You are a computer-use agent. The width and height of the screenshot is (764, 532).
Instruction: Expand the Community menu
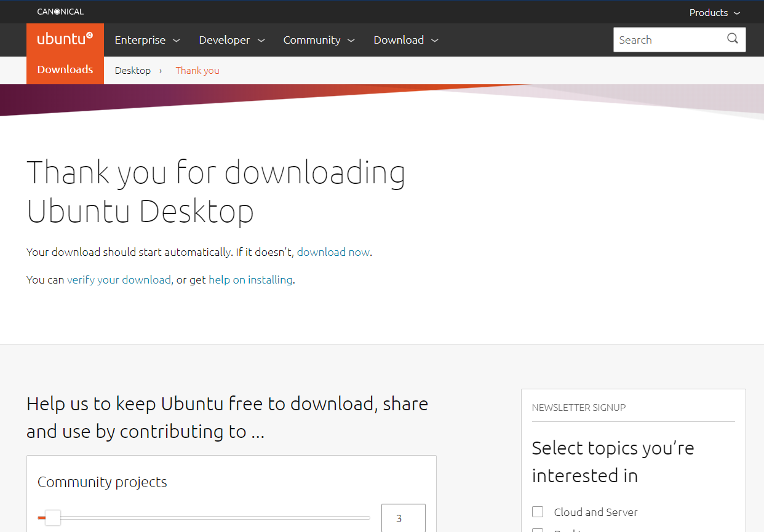[319, 40]
